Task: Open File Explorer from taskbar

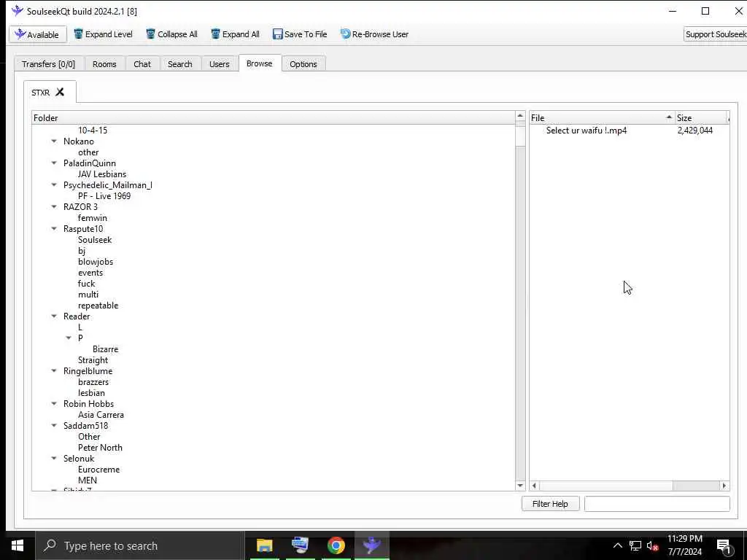Action: (264, 545)
